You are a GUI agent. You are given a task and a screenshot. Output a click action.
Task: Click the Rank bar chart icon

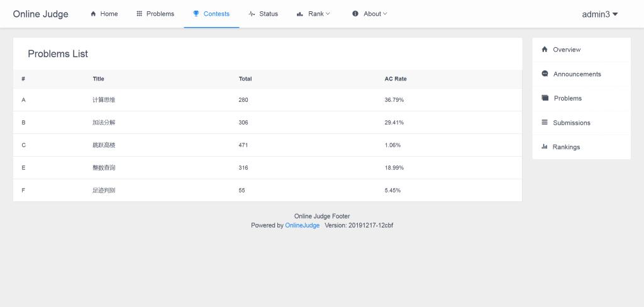tap(300, 14)
